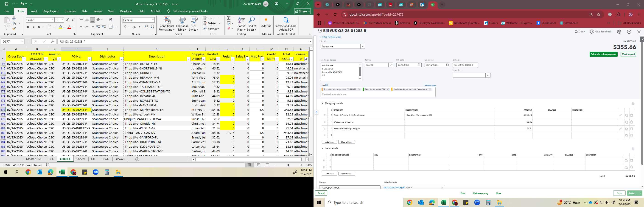Open the Bill date calendar picker
The image size is (644, 207).
[x=419, y=65]
